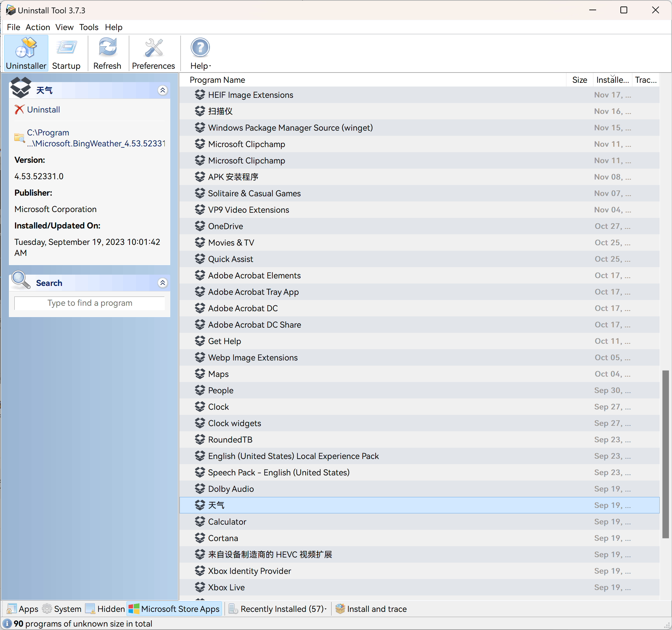Open the Action menu
The image size is (672, 630).
(38, 27)
